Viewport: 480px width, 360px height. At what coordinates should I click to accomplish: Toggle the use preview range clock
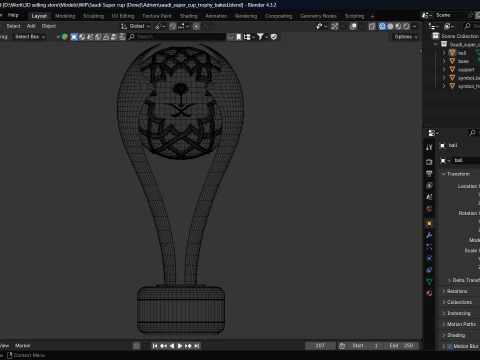click(x=342, y=346)
